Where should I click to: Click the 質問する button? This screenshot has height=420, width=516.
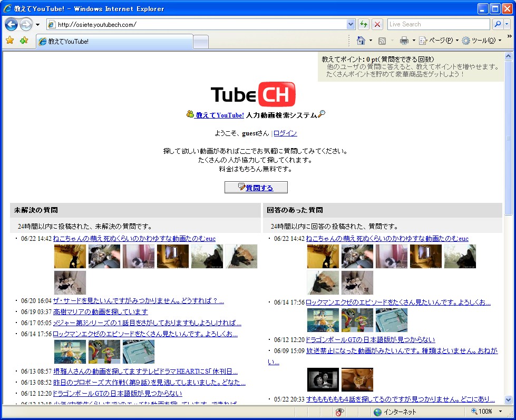(256, 188)
